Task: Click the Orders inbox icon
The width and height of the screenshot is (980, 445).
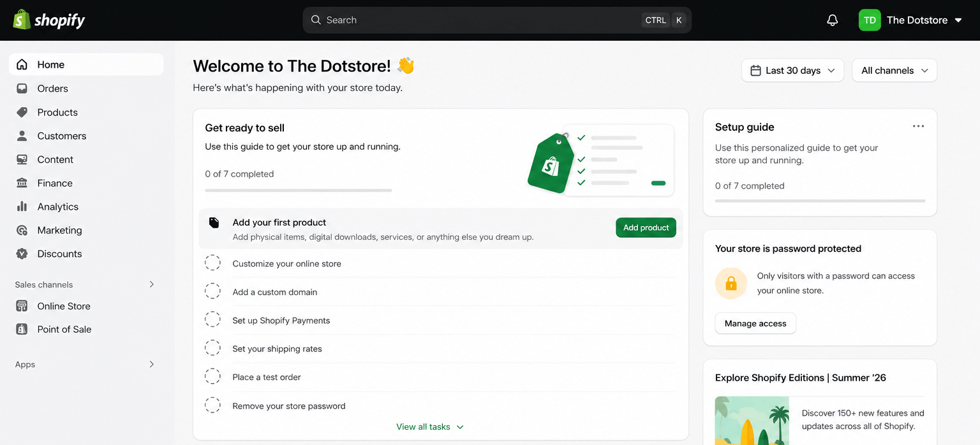Action: pos(22,89)
